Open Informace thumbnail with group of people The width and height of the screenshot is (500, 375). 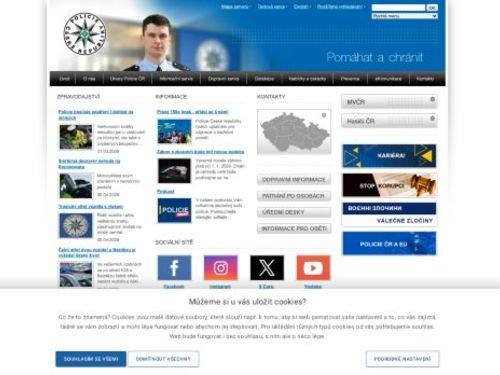(174, 132)
